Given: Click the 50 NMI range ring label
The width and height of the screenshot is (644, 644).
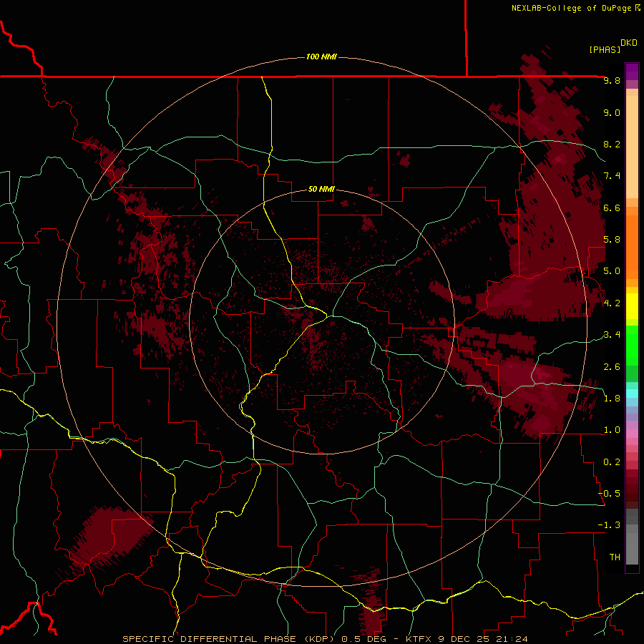Looking at the screenshot, I should click(x=321, y=190).
